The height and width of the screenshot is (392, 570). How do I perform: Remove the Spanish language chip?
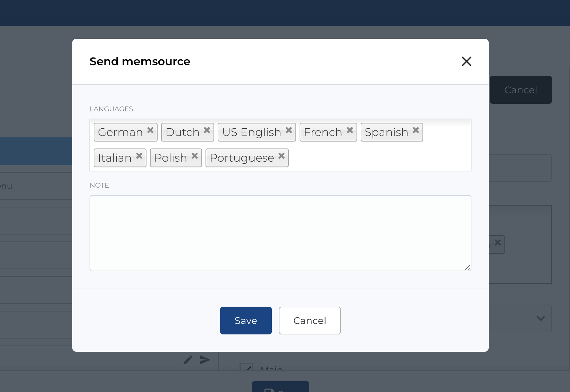(416, 130)
